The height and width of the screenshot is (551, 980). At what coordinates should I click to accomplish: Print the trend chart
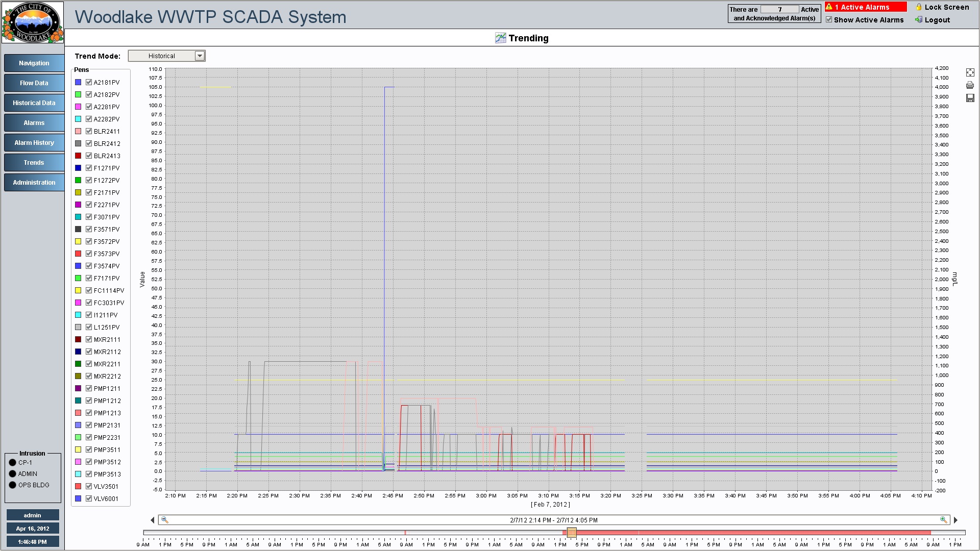pyautogui.click(x=970, y=85)
